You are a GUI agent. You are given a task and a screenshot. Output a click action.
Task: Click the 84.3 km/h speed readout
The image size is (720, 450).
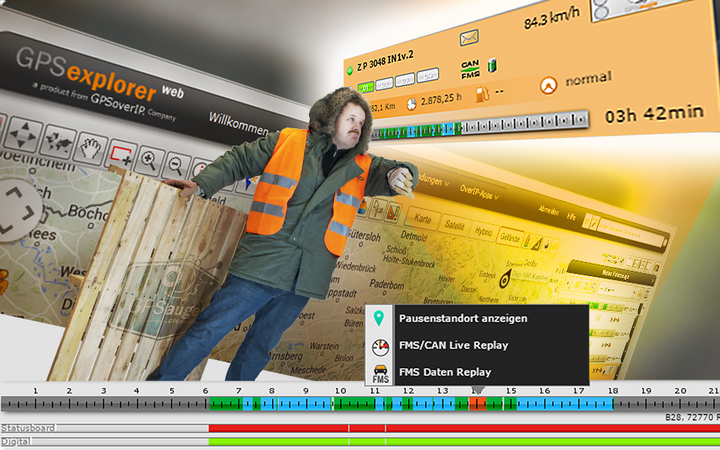click(x=551, y=18)
